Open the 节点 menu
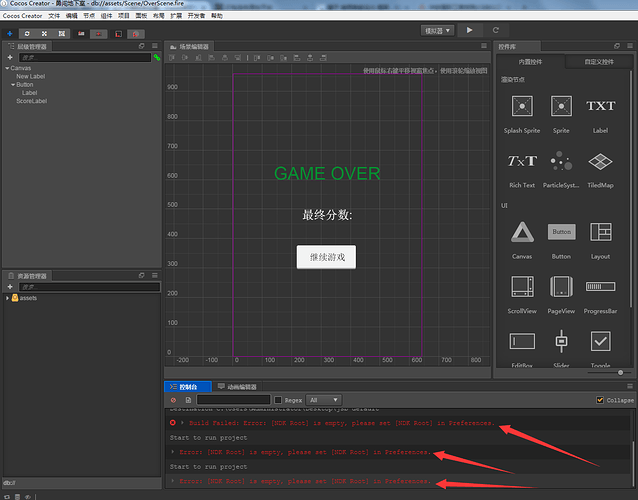This screenshot has height=500, width=638. click(x=89, y=16)
